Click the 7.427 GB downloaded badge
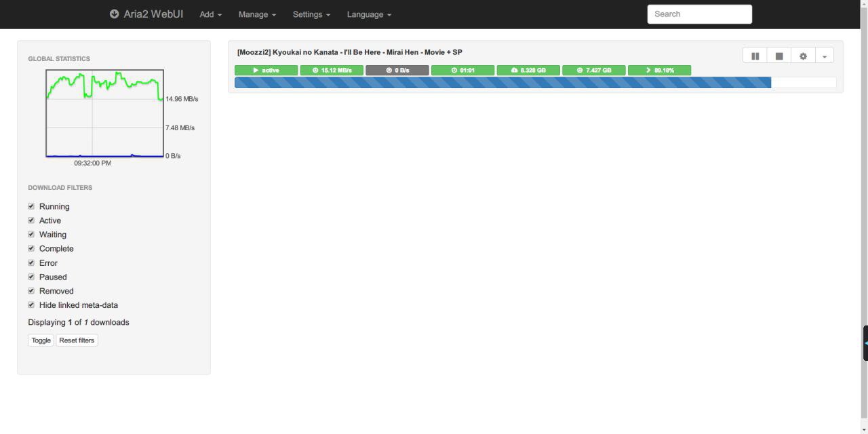The width and height of the screenshot is (868, 434). pyautogui.click(x=594, y=70)
